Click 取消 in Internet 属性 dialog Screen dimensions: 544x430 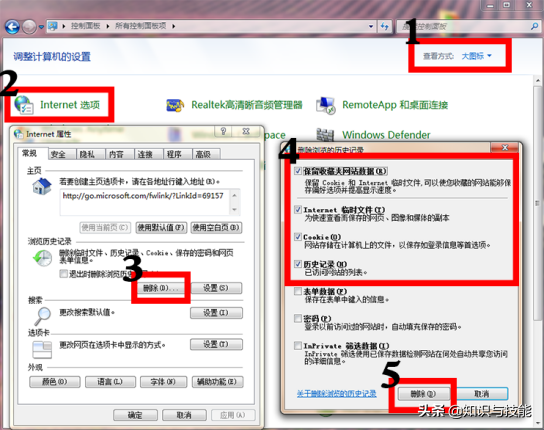click(x=184, y=415)
